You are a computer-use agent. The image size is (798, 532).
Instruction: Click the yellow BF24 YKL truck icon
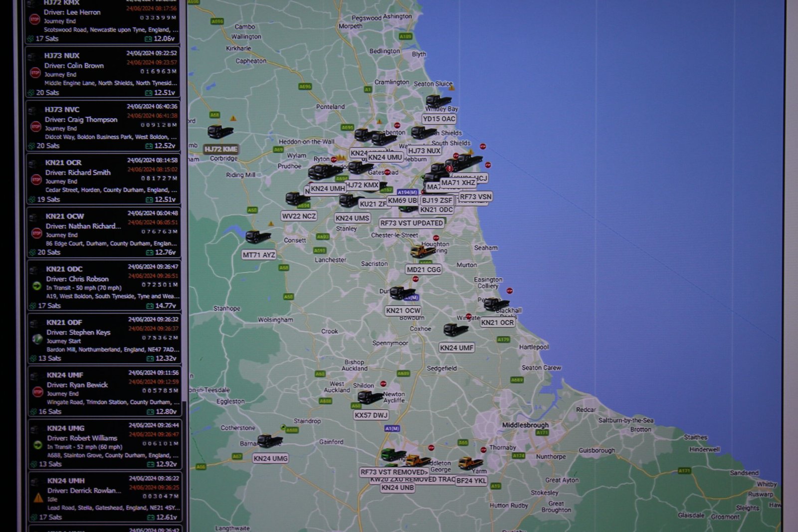[470, 463]
